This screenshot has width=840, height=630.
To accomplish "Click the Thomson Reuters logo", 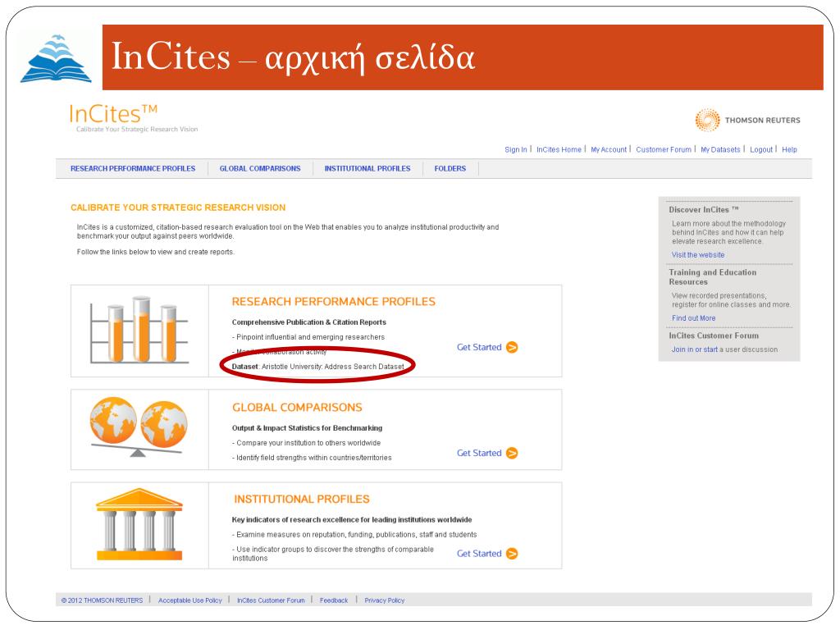I will 747,120.
